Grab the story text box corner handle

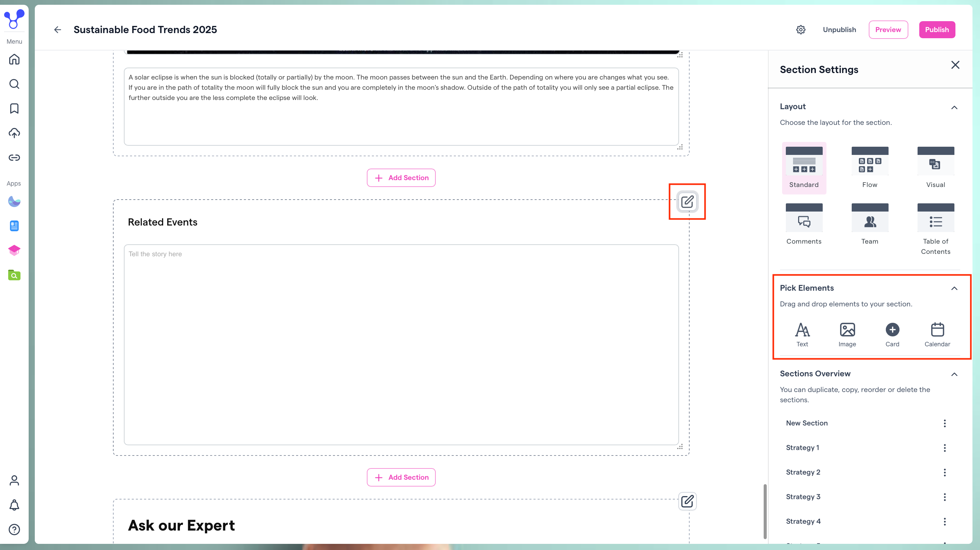click(x=680, y=447)
